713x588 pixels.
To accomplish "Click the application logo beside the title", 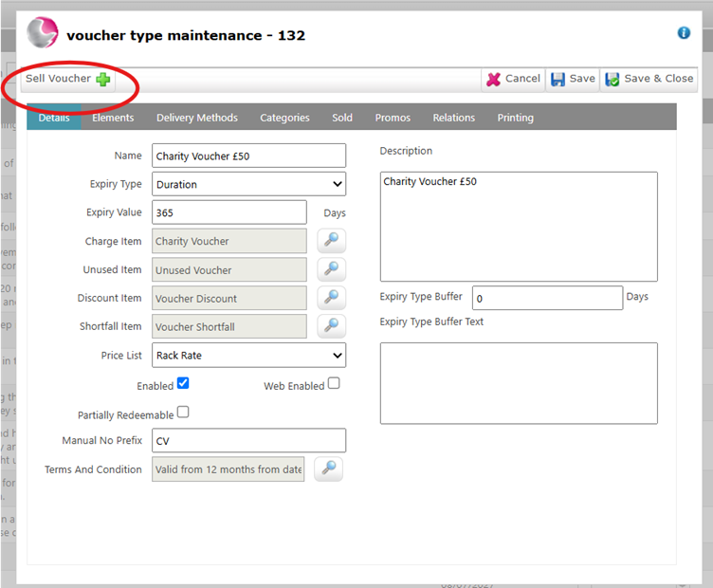I will pyautogui.click(x=43, y=33).
